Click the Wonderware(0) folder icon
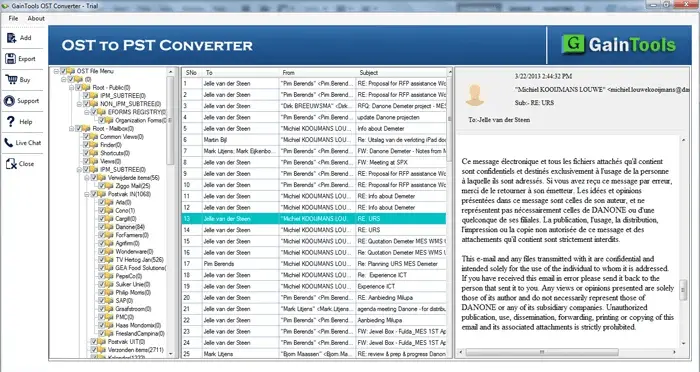The width and height of the screenshot is (700, 372). 109,251
